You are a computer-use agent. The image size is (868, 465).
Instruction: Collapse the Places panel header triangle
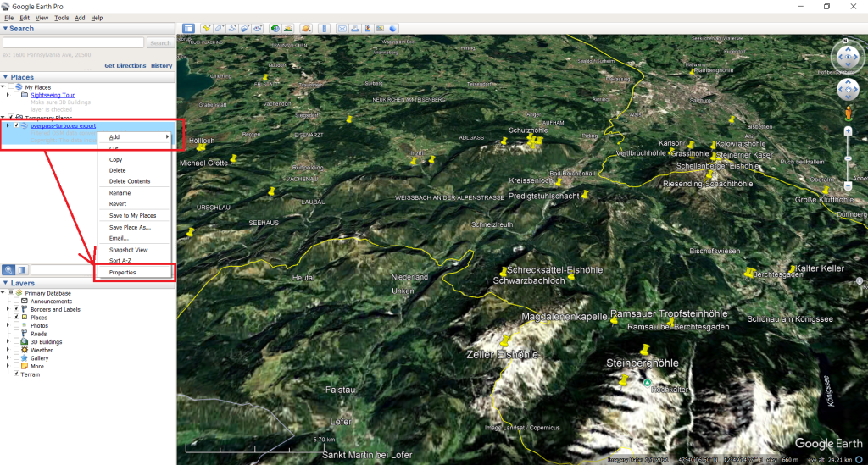point(6,77)
